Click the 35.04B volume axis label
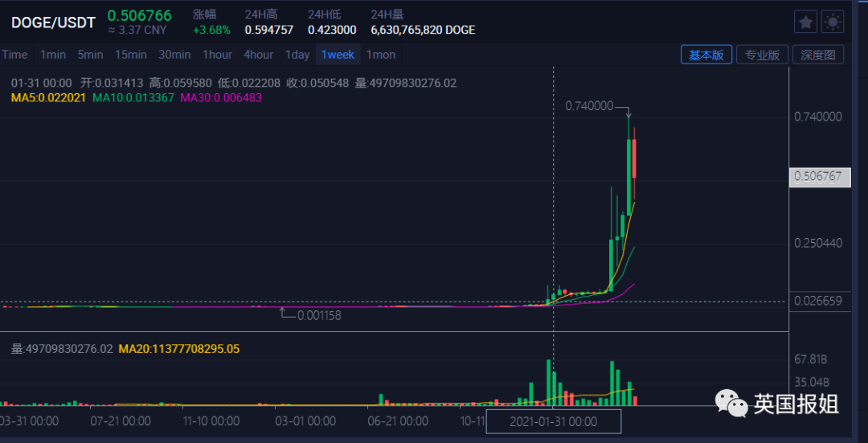The width and height of the screenshot is (868, 443). coord(811,382)
